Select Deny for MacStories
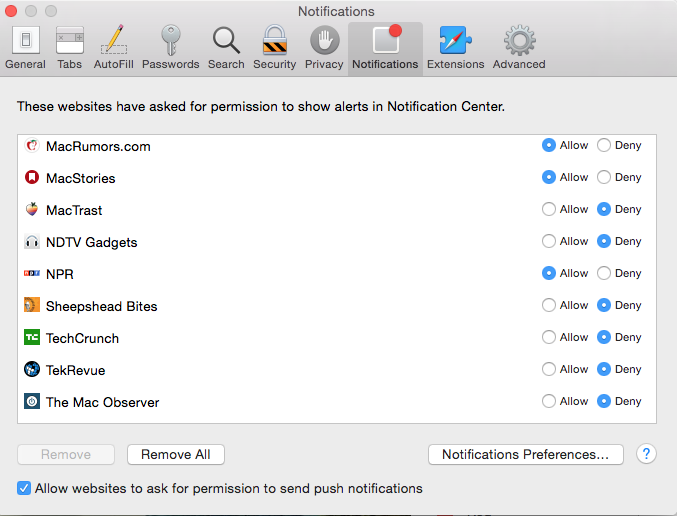The height and width of the screenshot is (516, 677). 604,177
